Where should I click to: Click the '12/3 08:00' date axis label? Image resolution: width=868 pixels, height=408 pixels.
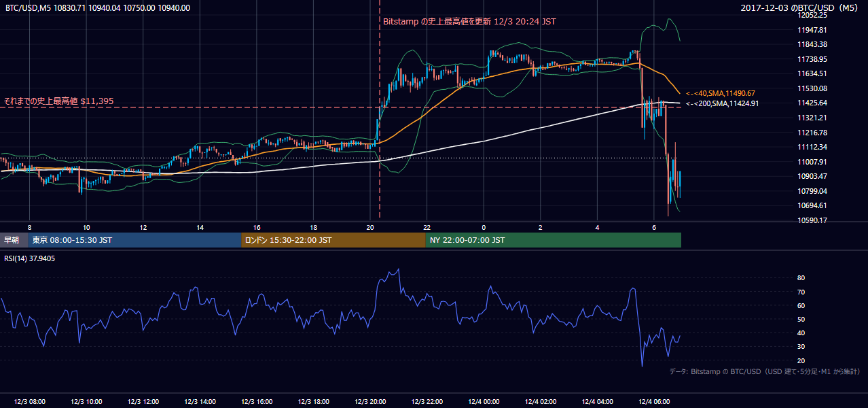point(29,402)
